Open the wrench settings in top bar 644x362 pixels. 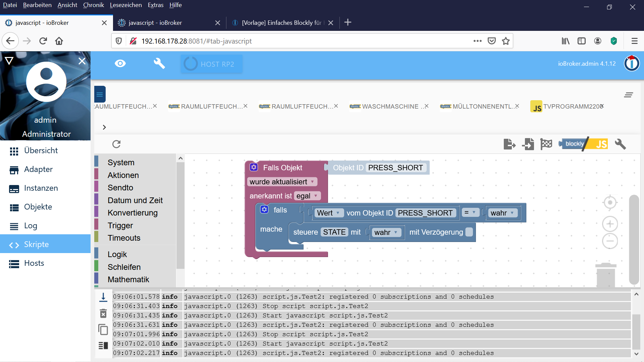(159, 63)
